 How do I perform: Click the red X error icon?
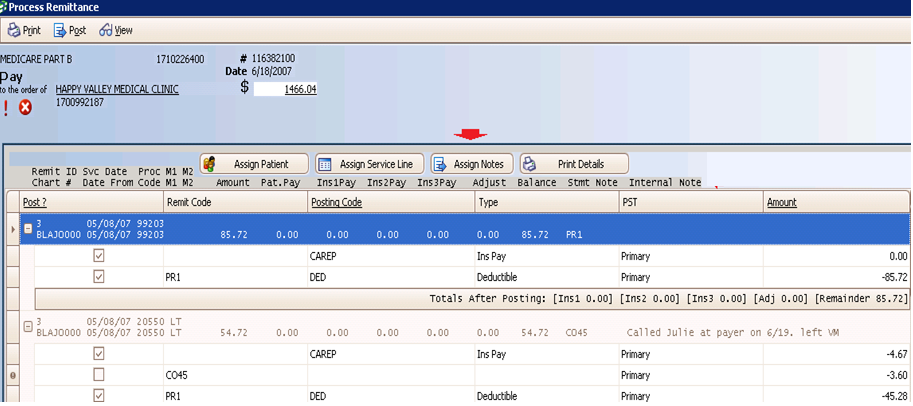(x=25, y=107)
